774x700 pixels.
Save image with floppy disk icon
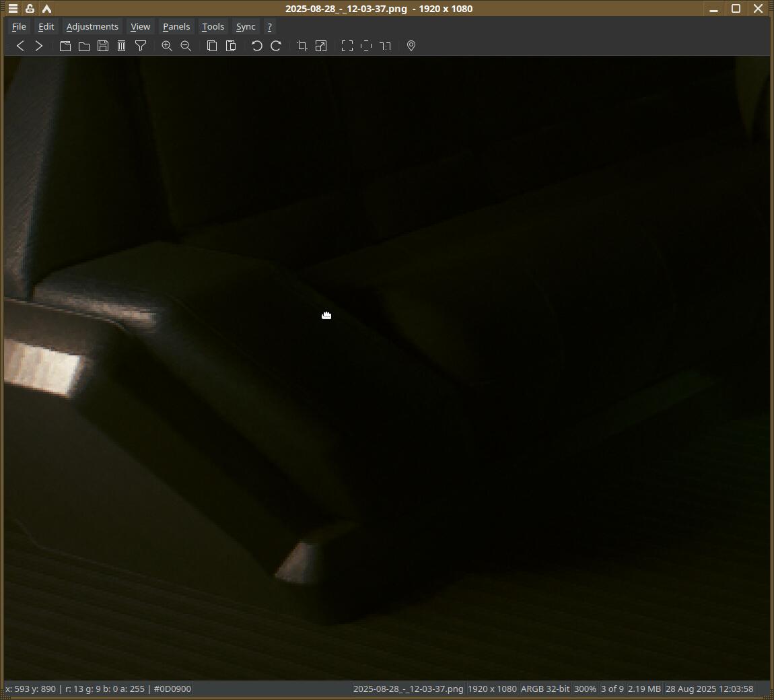103,46
